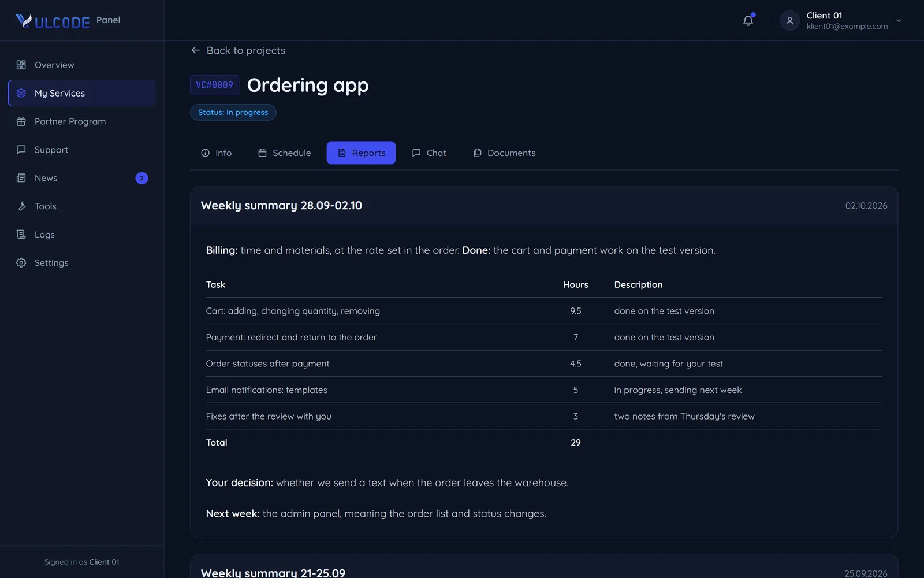924x578 pixels.
Task: Click the Tools wrench icon
Action: [x=21, y=206]
